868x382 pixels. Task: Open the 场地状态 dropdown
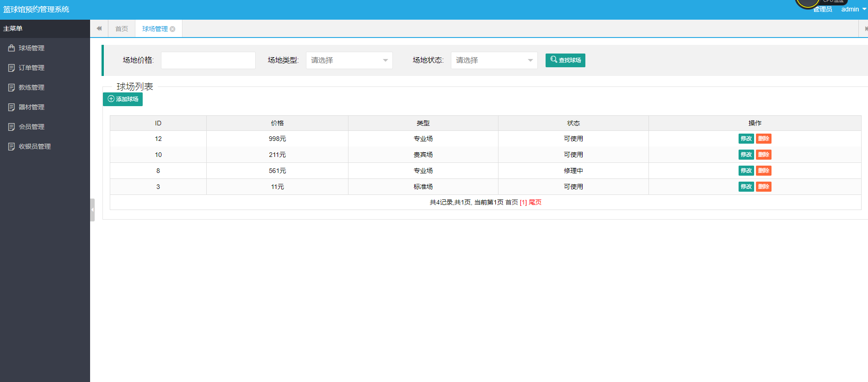[494, 60]
